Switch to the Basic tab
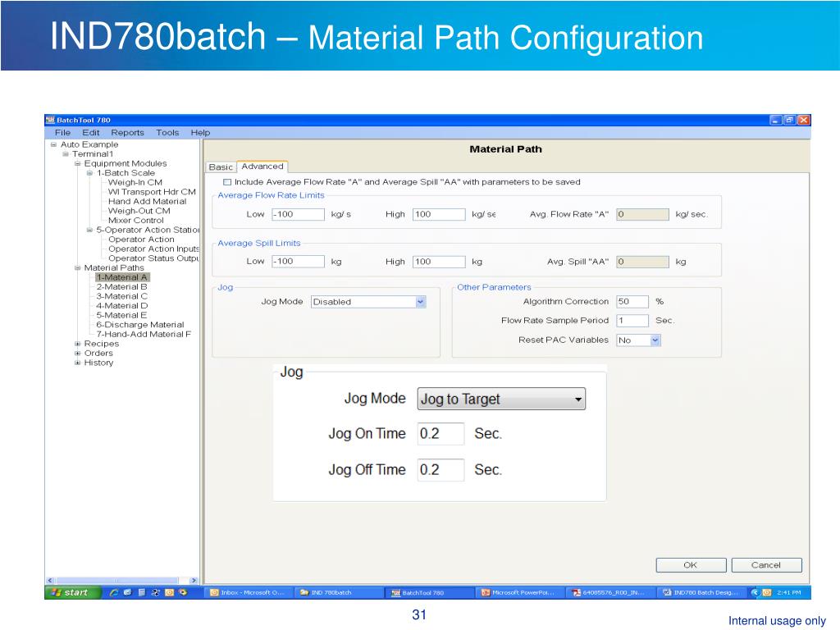Image resolution: width=840 pixels, height=630 pixels. (221, 167)
